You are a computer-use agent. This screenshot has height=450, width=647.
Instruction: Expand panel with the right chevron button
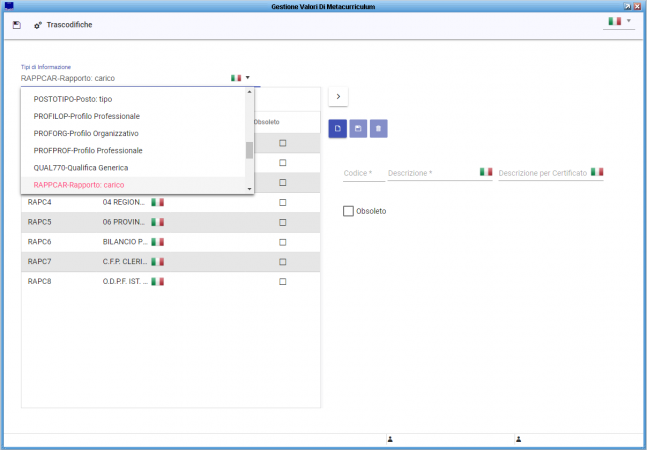338,96
